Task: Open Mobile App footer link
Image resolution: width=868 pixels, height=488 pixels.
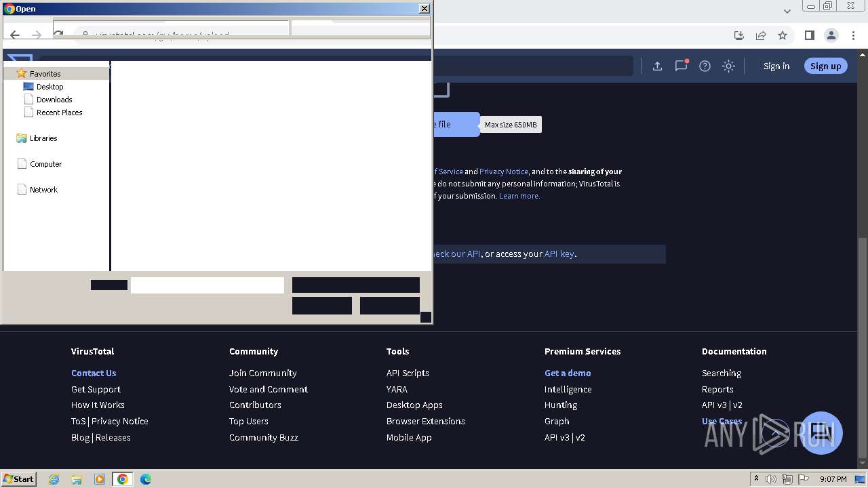Action: pos(409,437)
